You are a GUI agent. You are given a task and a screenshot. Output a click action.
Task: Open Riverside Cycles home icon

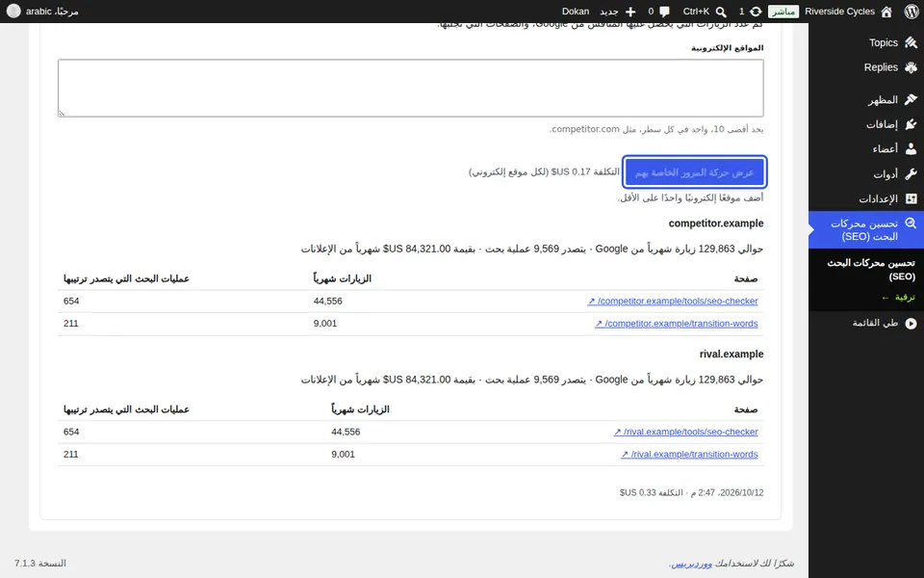885,12
